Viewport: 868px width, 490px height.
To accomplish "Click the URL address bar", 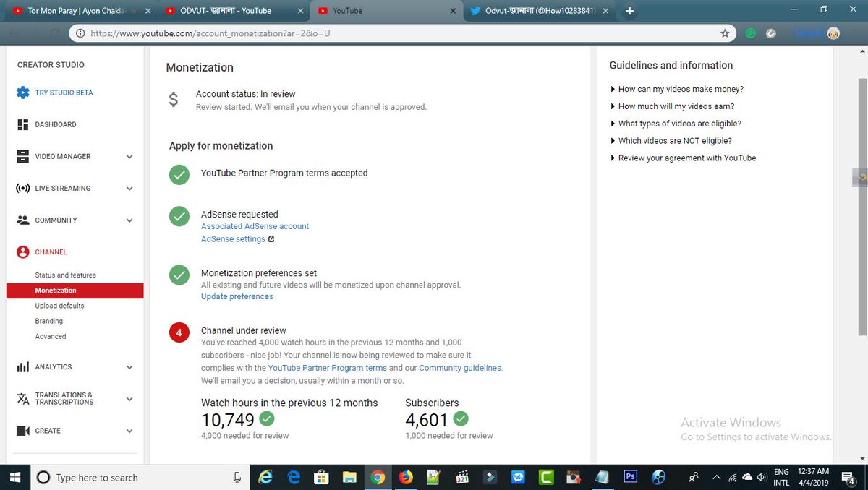I will coord(401,33).
